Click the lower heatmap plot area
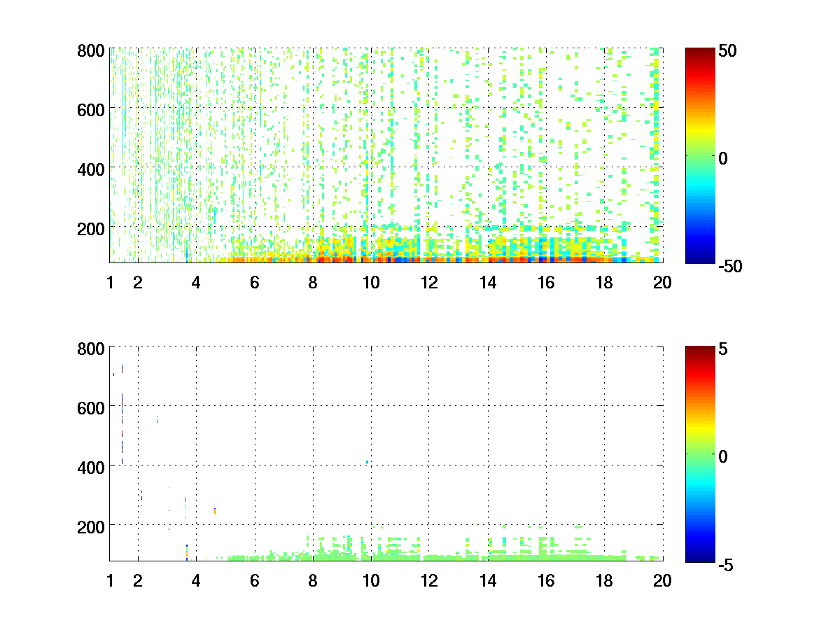840x630 pixels. coord(386,453)
